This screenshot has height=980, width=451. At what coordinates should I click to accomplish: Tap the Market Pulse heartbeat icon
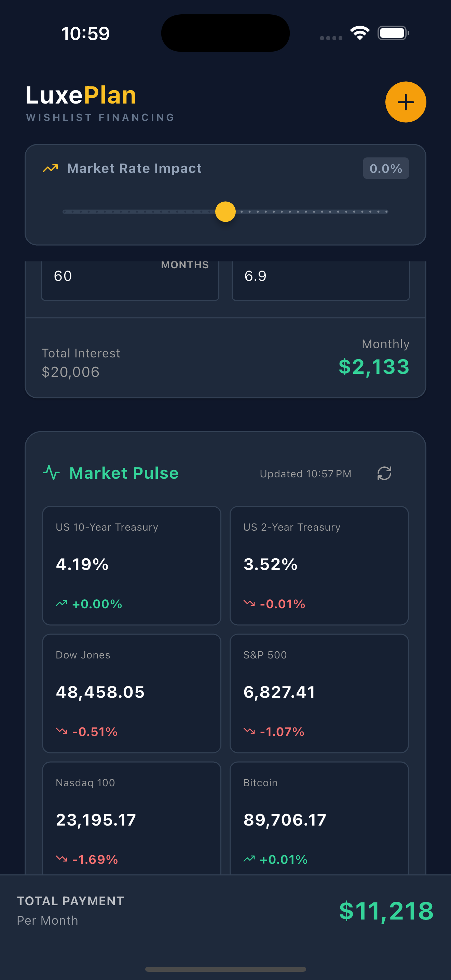point(51,473)
